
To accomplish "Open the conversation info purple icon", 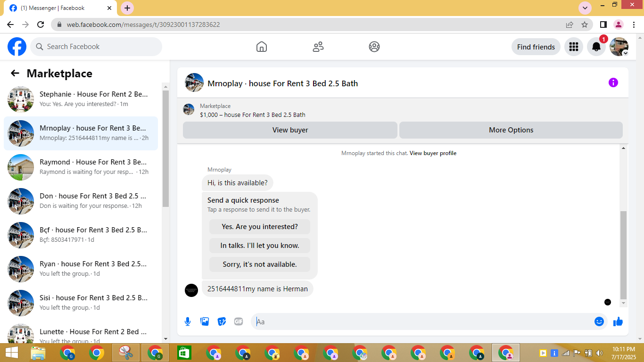I will (x=613, y=82).
